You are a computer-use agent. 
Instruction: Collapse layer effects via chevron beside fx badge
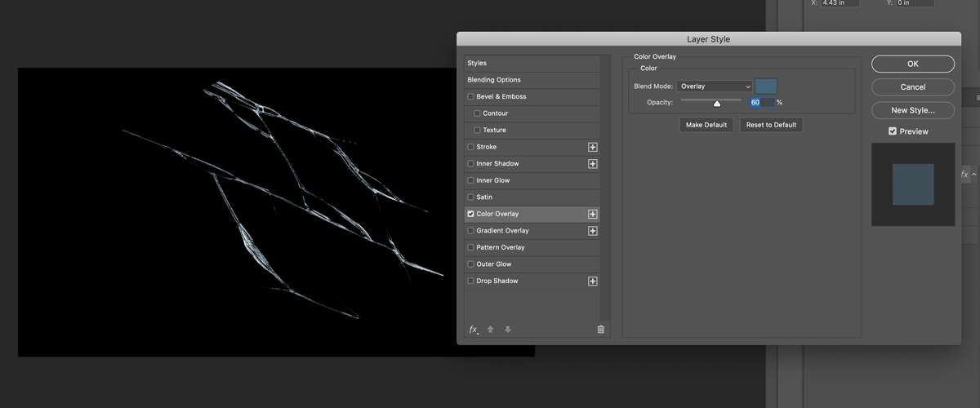tap(973, 175)
